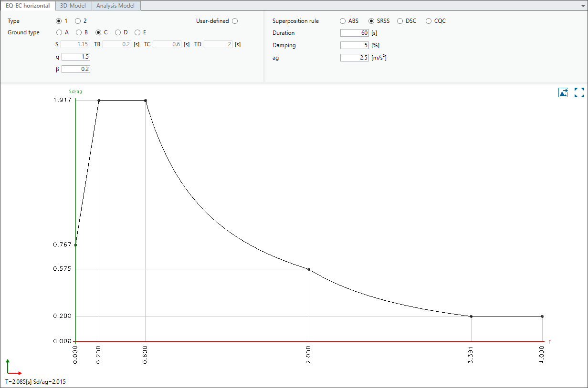Set superposition rule to ABS

tap(343, 21)
